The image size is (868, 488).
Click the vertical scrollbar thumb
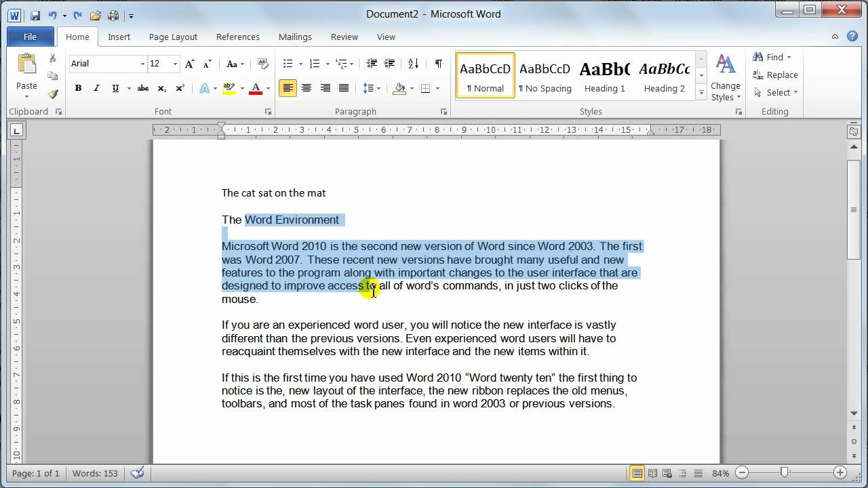click(854, 209)
